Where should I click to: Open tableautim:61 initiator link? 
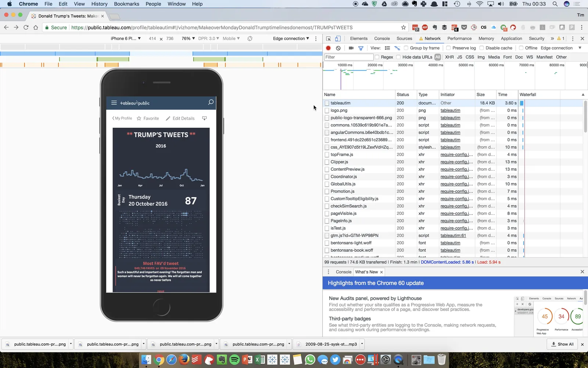point(453,236)
